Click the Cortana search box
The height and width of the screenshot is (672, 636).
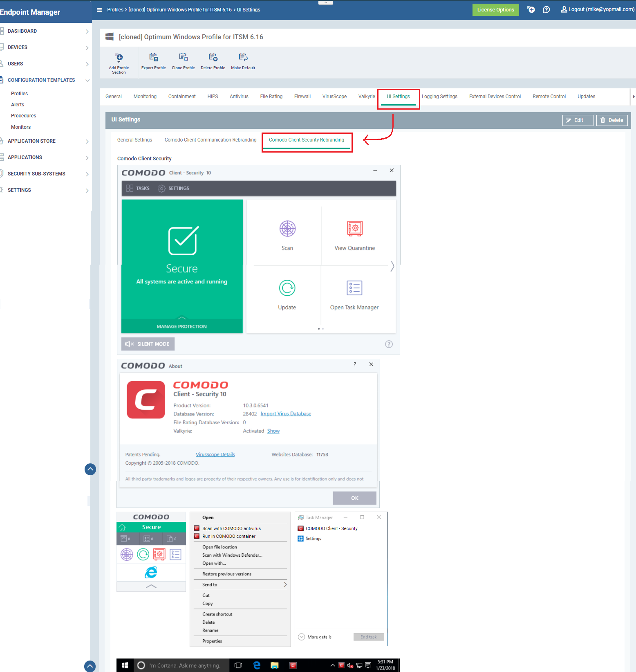click(182, 665)
